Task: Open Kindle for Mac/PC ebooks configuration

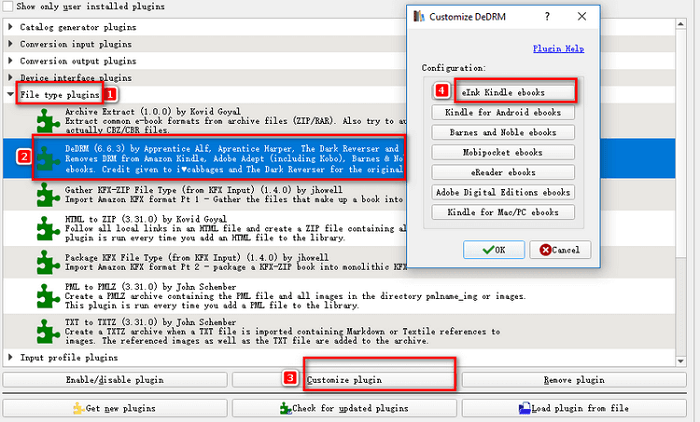Action: (x=503, y=212)
